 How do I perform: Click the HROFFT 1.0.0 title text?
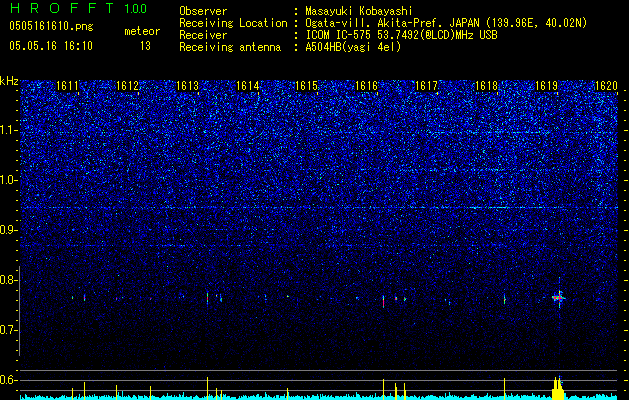[x=78, y=8]
